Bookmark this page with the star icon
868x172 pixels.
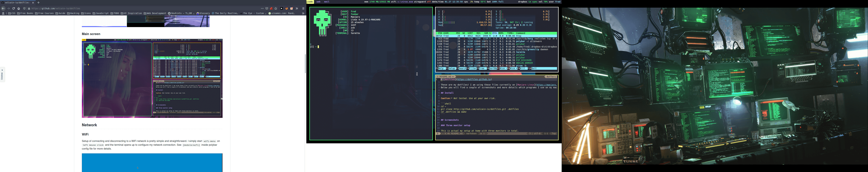point(276,8)
